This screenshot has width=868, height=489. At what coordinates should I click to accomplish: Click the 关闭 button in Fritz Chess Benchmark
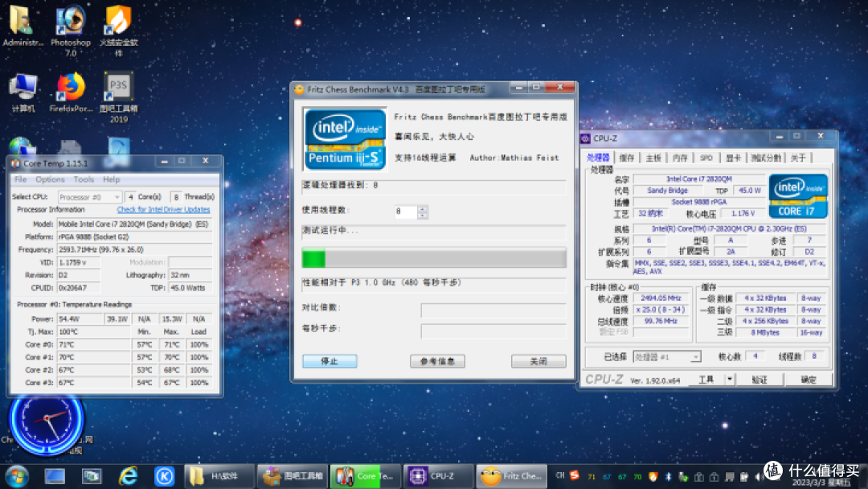coord(538,361)
